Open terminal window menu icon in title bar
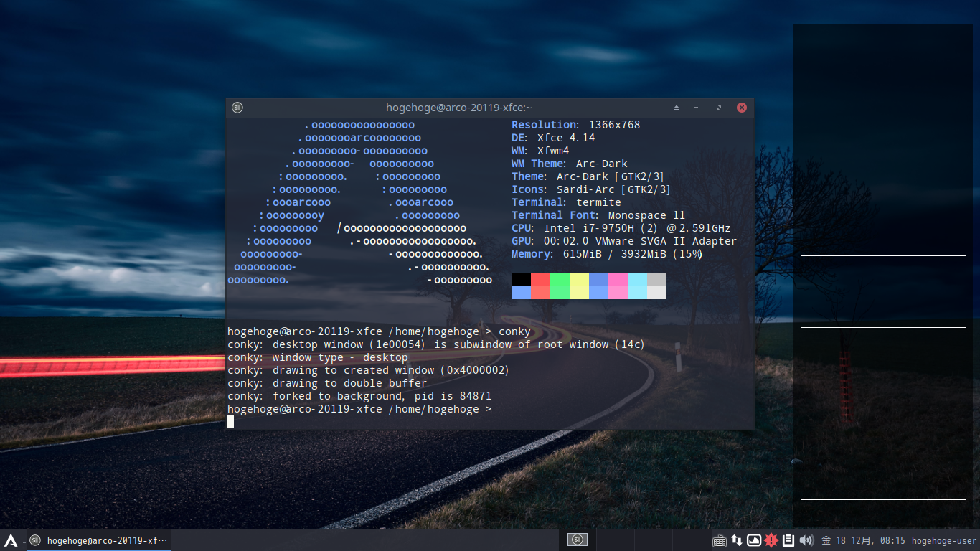Viewport: 980px width, 551px height. pyautogui.click(x=237, y=108)
